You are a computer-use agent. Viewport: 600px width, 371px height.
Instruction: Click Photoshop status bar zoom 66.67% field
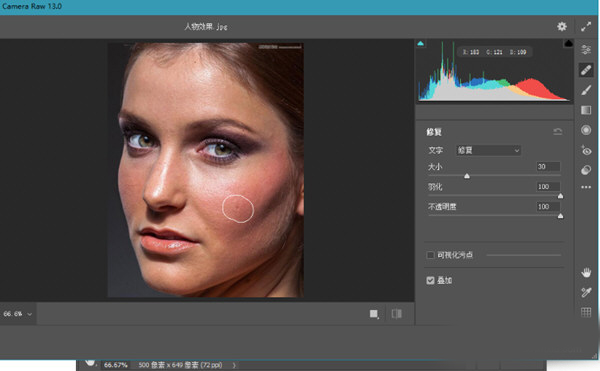(x=116, y=365)
